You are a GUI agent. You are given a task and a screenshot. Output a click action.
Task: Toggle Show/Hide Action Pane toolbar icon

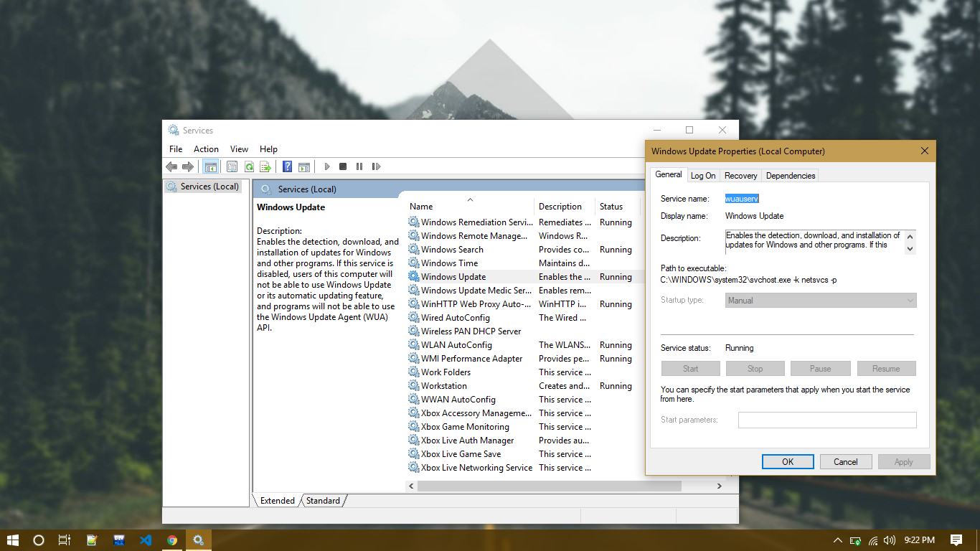304,166
